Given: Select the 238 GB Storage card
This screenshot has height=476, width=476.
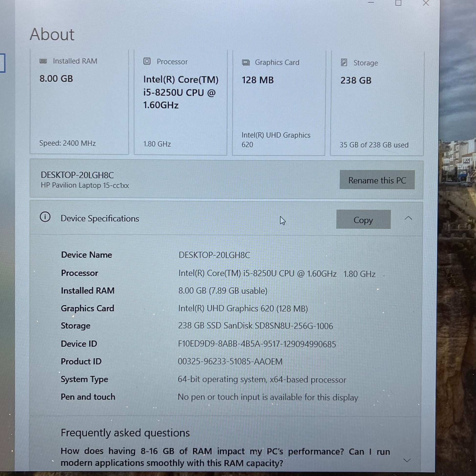Looking at the screenshot, I should click(x=377, y=103).
